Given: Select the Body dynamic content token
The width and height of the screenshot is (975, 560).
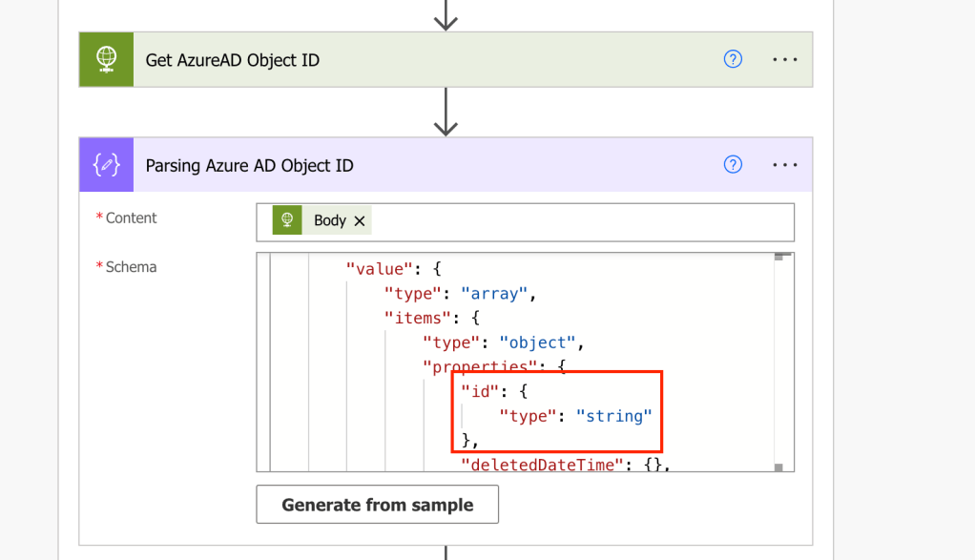Looking at the screenshot, I should pos(329,220).
